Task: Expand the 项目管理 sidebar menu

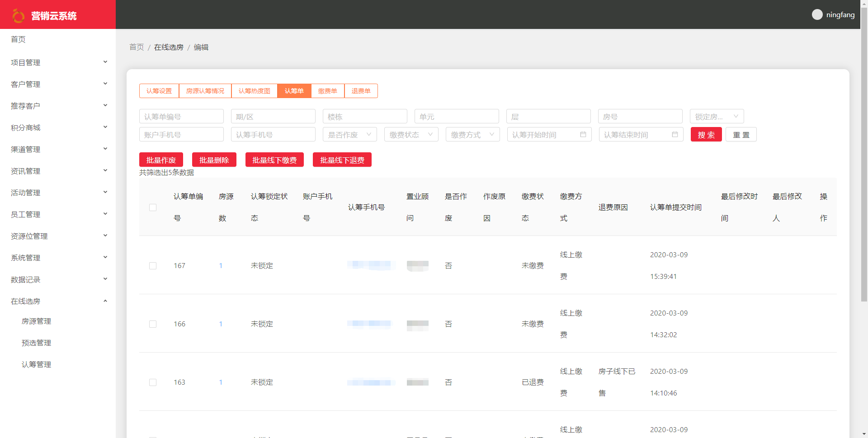Action: point(58,62)
